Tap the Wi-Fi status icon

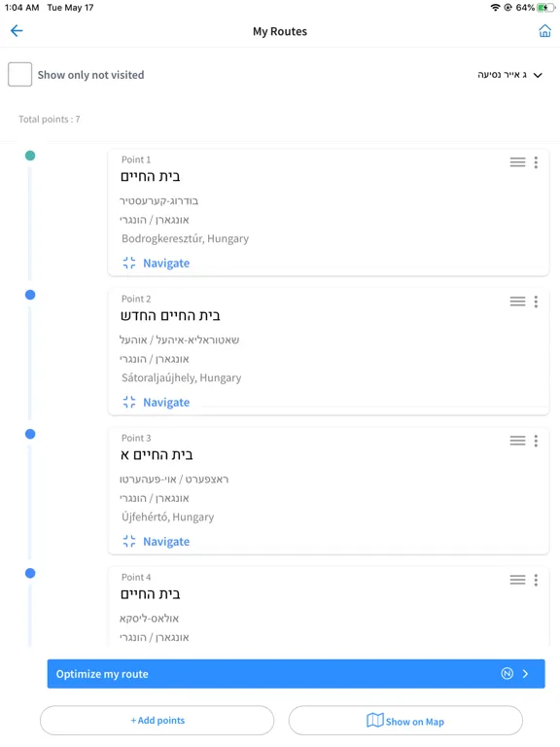pyautogui.click(x=495, y=7)
